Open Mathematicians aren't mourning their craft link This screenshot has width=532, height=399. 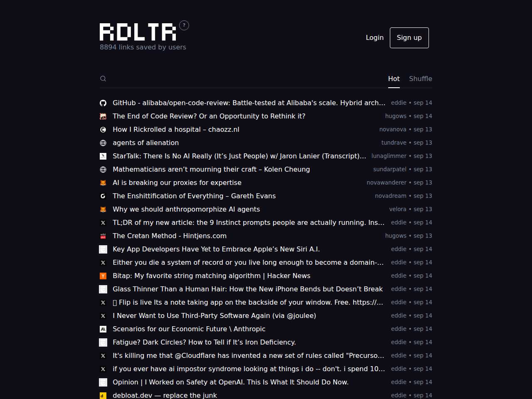[x=211, y=169]
